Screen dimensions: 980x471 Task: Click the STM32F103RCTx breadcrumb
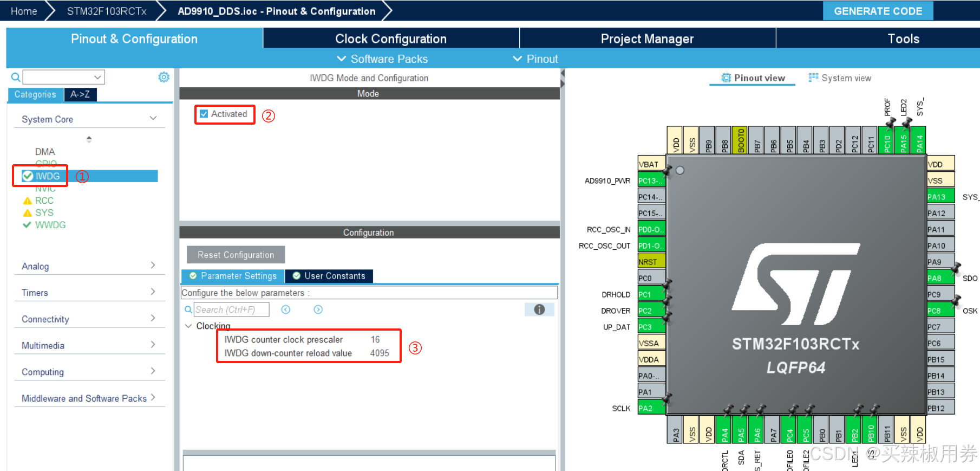(107, 11)
